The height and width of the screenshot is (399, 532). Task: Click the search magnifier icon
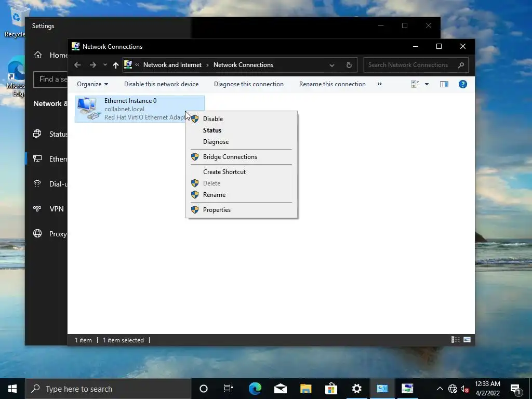click(x=460, y=65)
